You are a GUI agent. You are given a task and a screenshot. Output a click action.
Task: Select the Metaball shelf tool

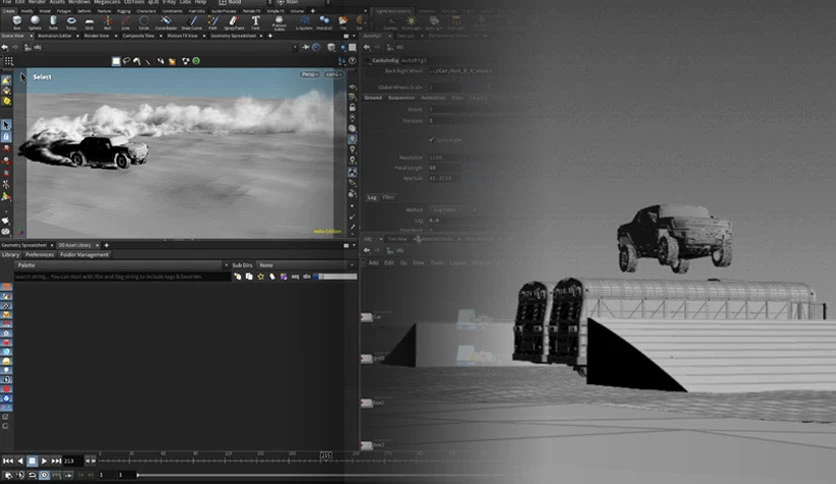tap(324, 21)
